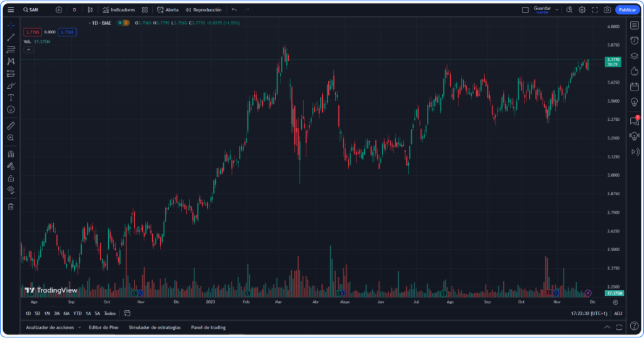Click the trash remove drawings icon
Viewport: 644px width, 338px height.
(11, 206)
